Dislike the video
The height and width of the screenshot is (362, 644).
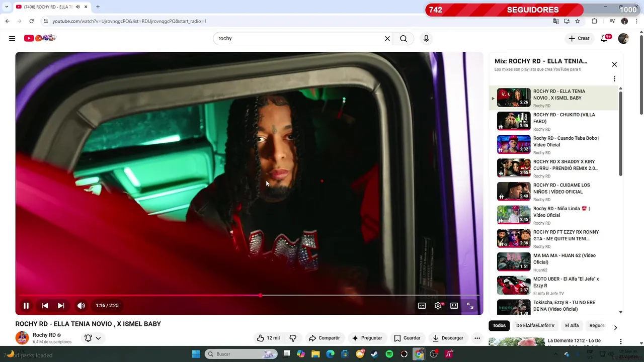coord(293,338)
